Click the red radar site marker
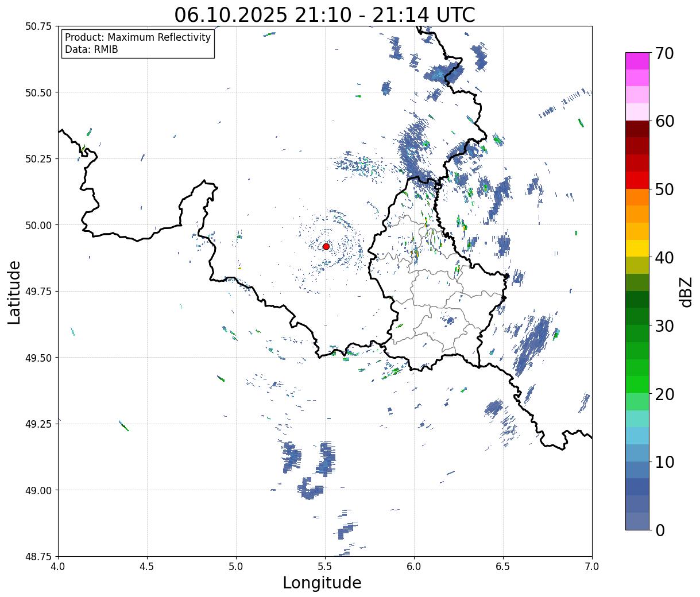700x597 pixels. (326, 246)
